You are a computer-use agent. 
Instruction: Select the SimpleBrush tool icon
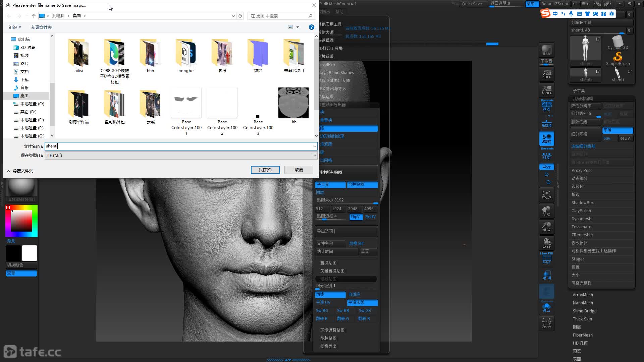pyautogui.click(x=618, y=59)
